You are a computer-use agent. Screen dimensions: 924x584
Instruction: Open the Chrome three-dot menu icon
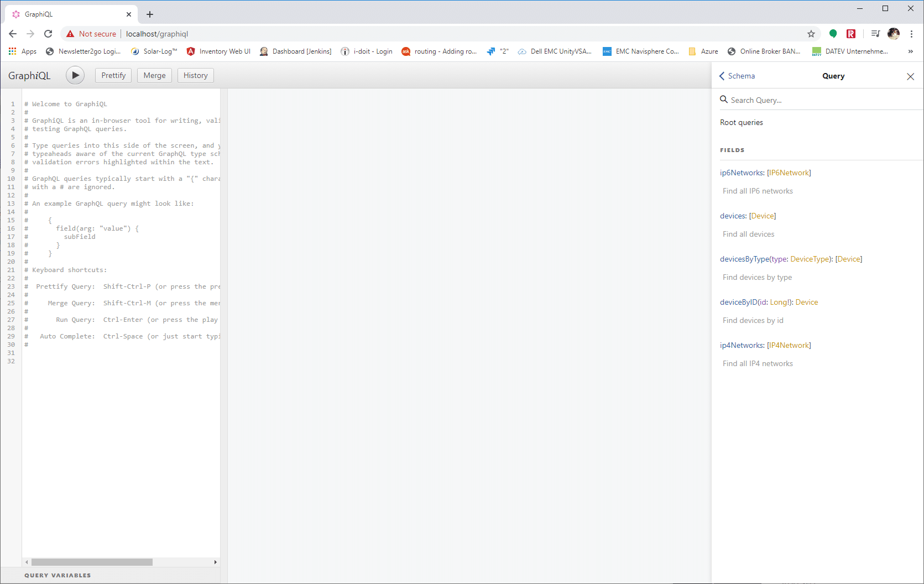point(911,34)
